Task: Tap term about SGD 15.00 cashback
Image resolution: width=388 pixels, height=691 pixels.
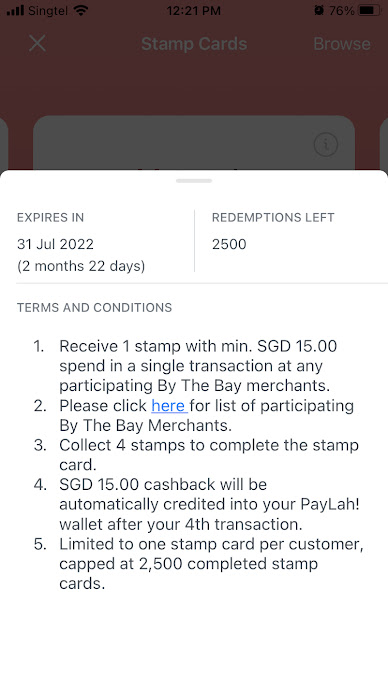Action: click(209, 504)
